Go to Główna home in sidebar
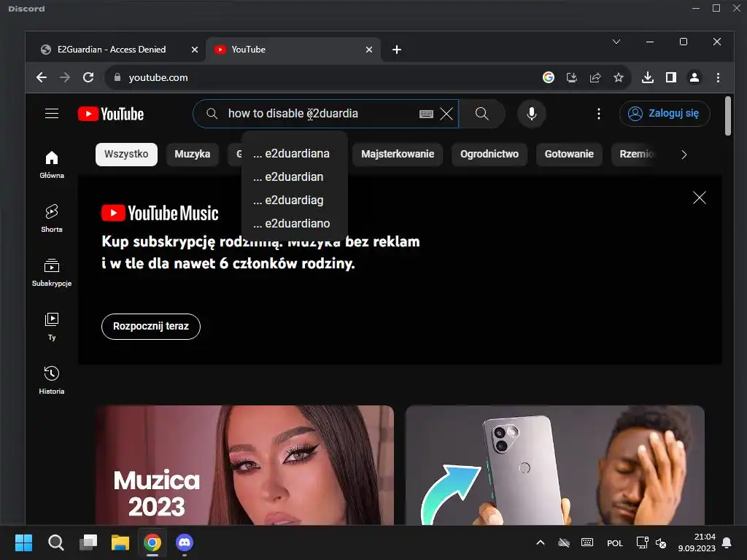747x560 pixels. pos(52,164)
